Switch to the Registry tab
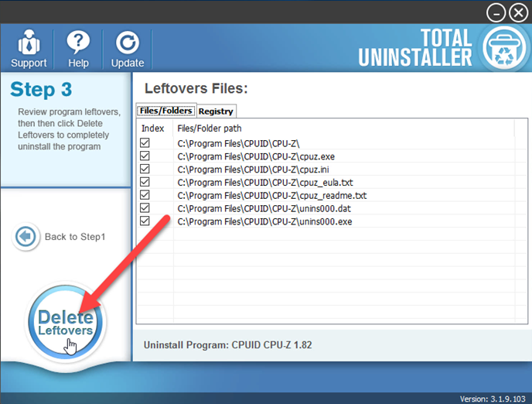Screen dimensions: 532x404 click(216, 111)
